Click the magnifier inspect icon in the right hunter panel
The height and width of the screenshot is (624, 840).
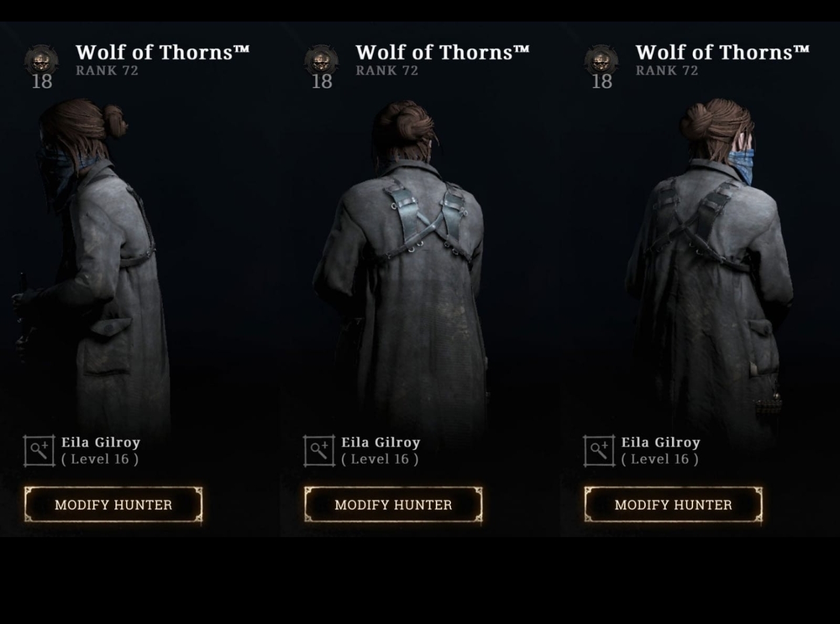point(599,451)
